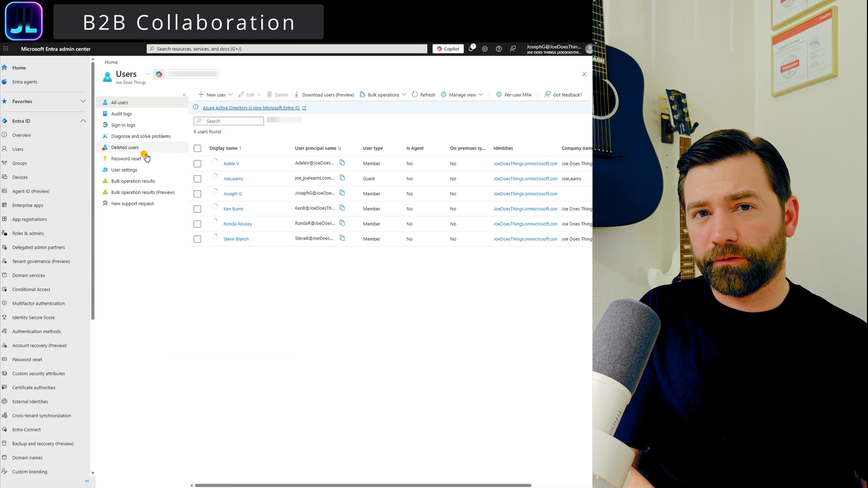The image size is (868, 488).
Task: Select the checkbox for Ken Burns
Action: (197, 209)
